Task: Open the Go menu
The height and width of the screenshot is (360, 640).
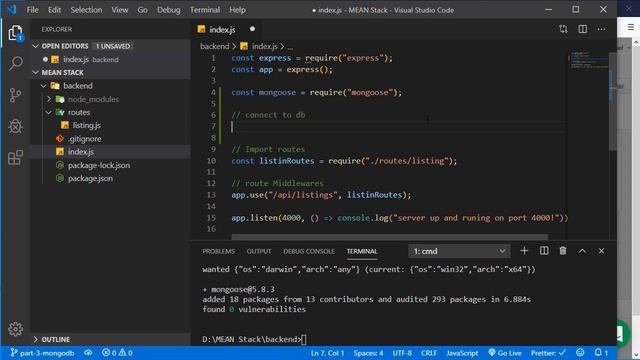Action: 142,10
